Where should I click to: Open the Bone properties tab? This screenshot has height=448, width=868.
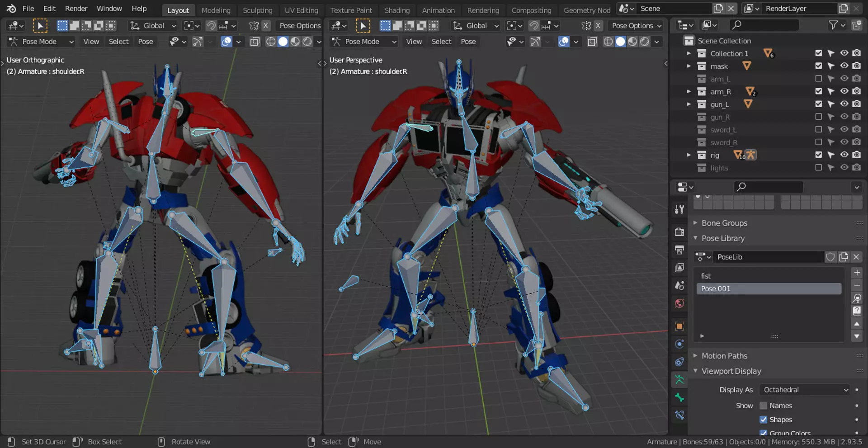coord(679,397)
